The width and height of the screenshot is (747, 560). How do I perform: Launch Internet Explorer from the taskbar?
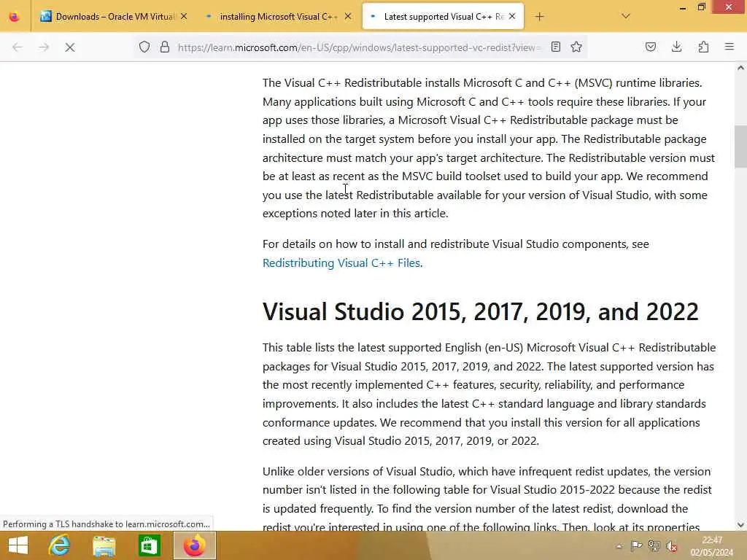pos(60,545)
